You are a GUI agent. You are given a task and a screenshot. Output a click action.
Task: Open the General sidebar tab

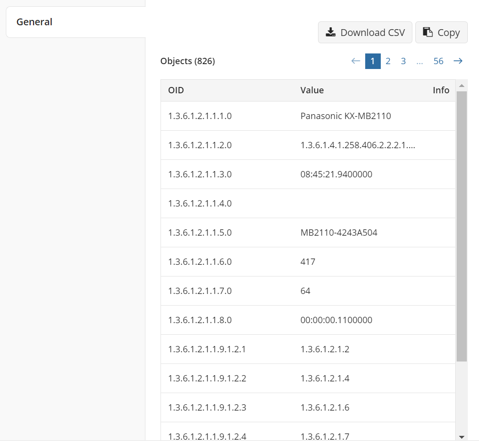76,22
